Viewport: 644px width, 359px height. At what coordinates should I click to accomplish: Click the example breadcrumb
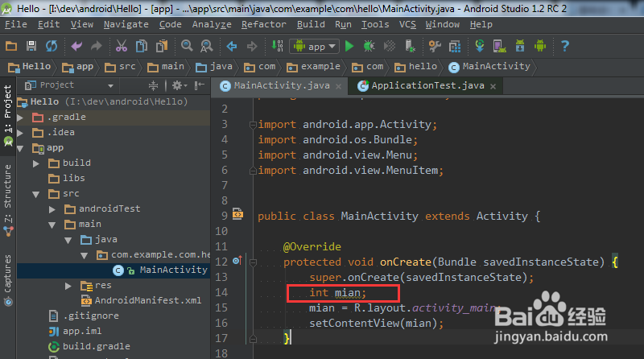[314, 67]
